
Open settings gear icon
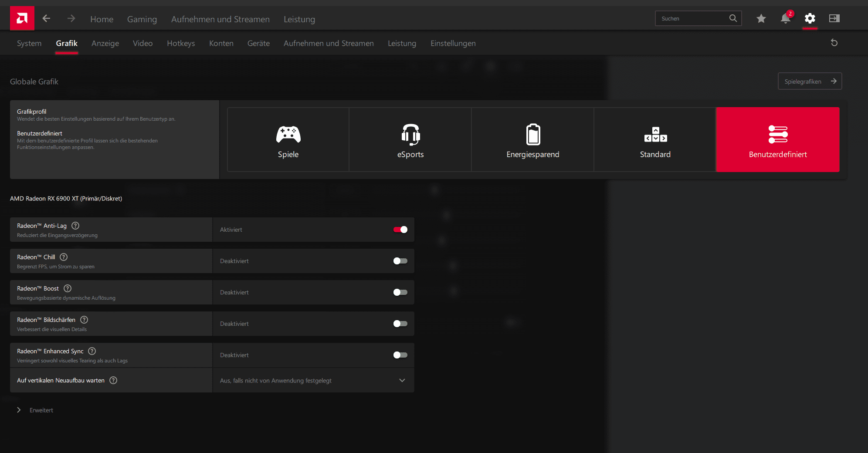(x=810, y=18)
